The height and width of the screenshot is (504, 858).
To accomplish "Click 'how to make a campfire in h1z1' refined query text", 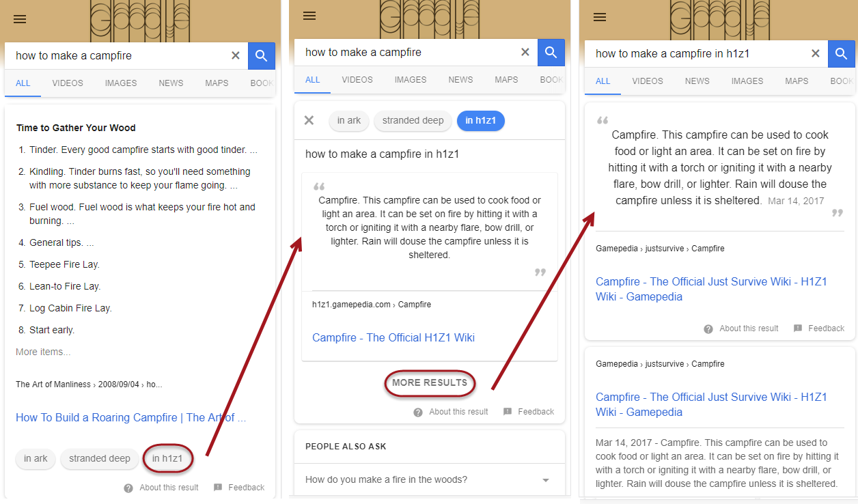I will point(382,154).
